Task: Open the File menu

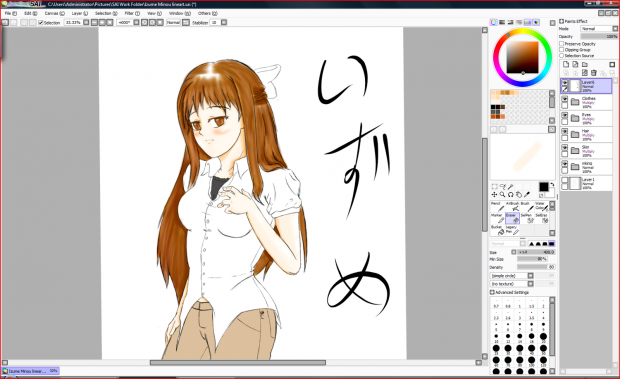Action: click(x=10, y=13)
